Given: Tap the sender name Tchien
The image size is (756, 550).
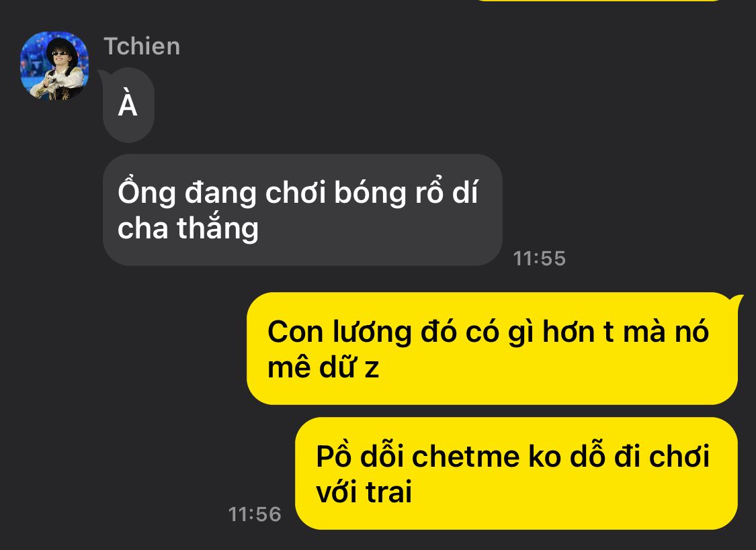Looking at the screenshot, I should tap(142, 46).
